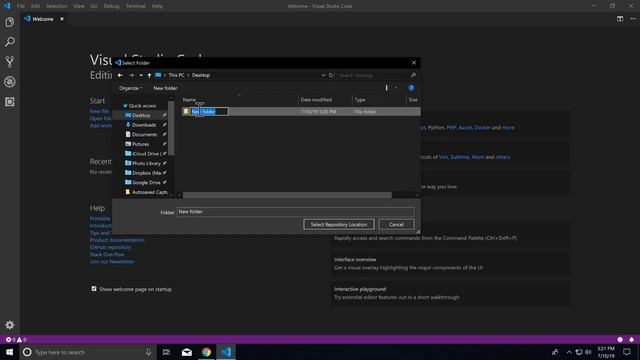The height and width of the screenshot is (360, 640).
Task: Select Pictures in the navigation pane
Action: point(140,144)
